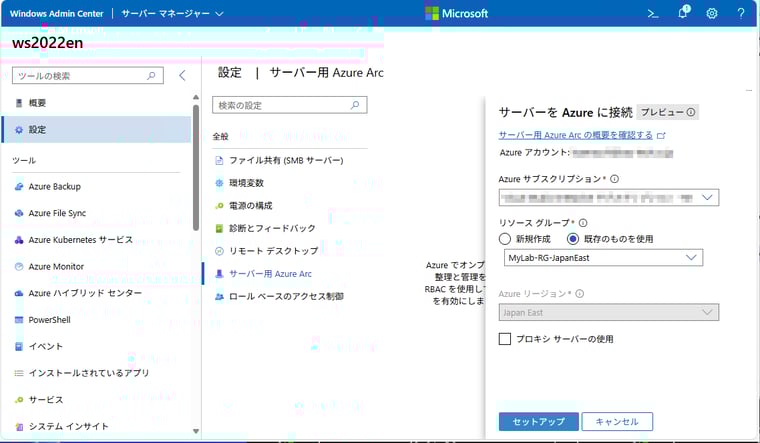Click the Azure Kubernetes サービス icon
760x443 pixels.
pos(19,240)
